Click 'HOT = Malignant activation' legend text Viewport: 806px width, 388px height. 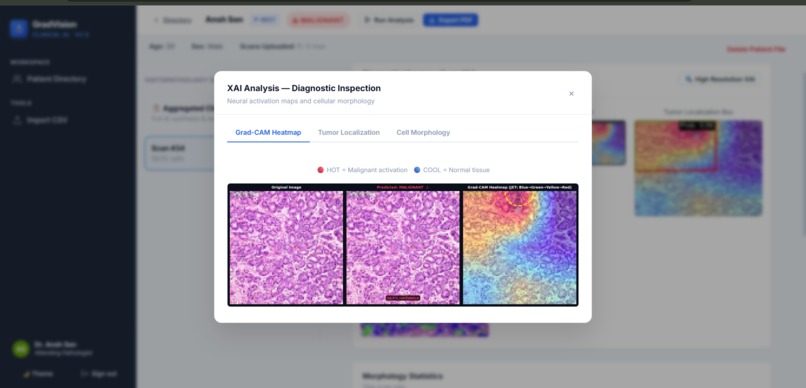(367, 170)
